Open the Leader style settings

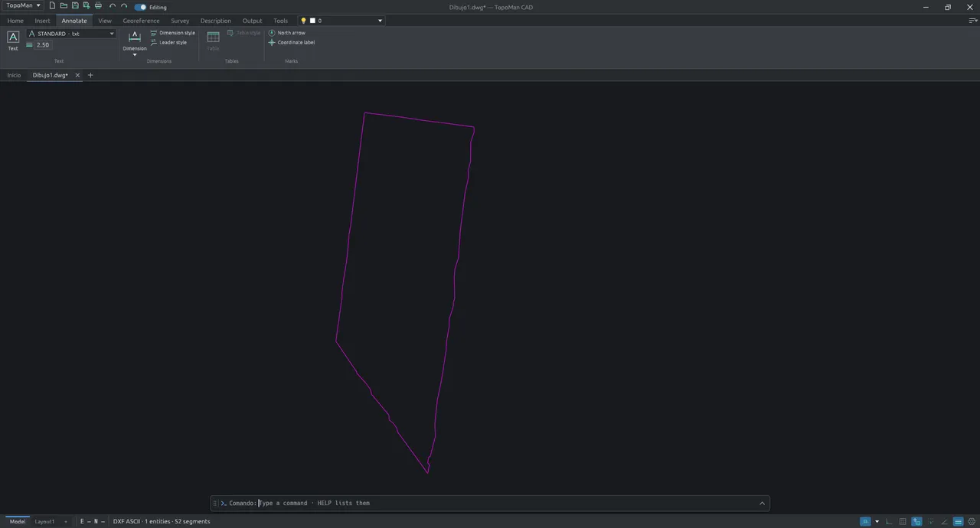(168, 43)
